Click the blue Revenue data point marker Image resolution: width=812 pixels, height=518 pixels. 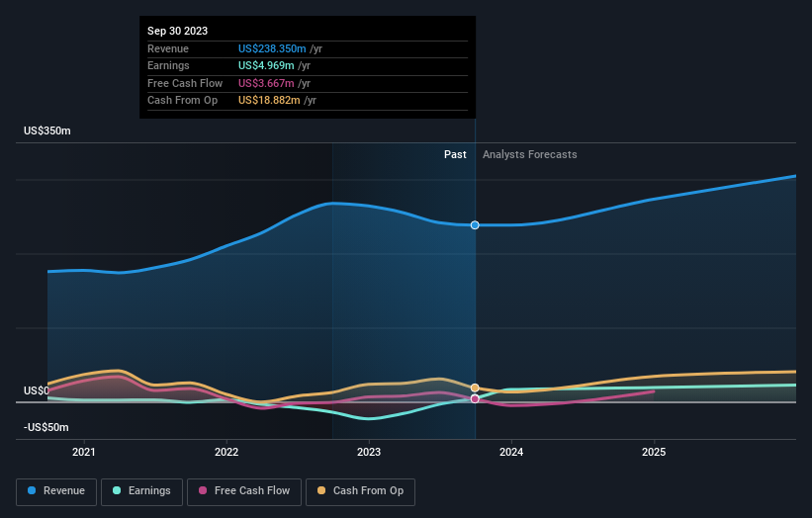[x=475, y=225]
